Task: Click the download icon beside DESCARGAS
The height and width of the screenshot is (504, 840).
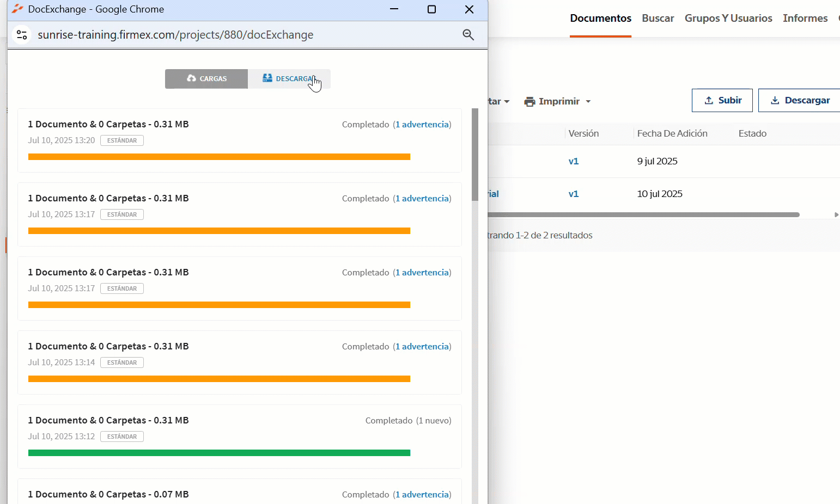Action: tap(267, 78)
